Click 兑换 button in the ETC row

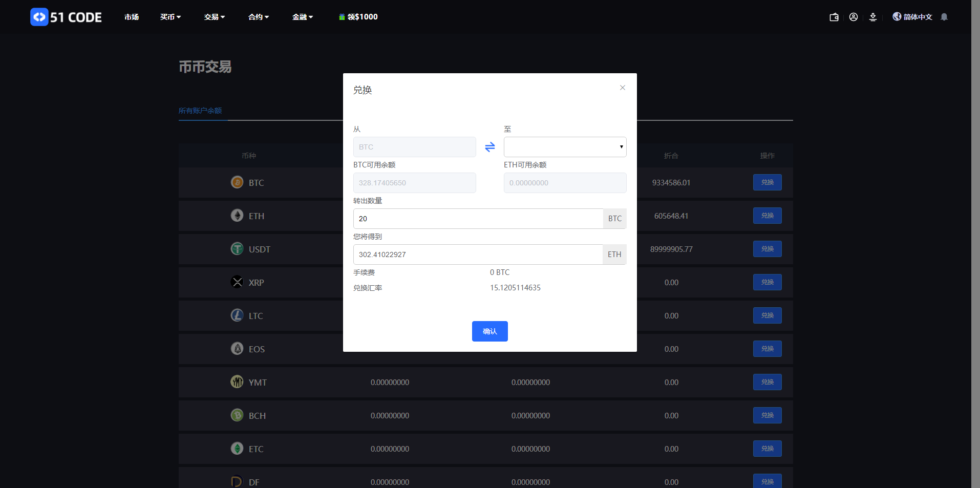(768, 449)
